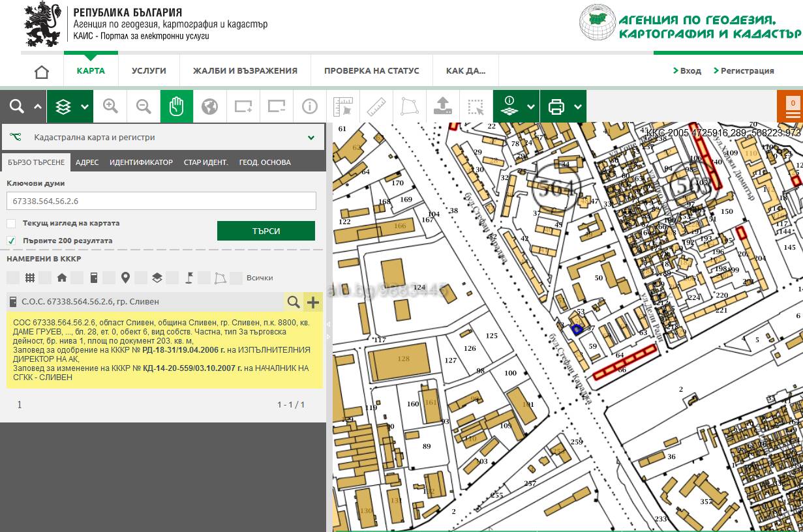
Task: Toggle 'Текущ изглед на картата' checkbox
Action: [11, 223]
